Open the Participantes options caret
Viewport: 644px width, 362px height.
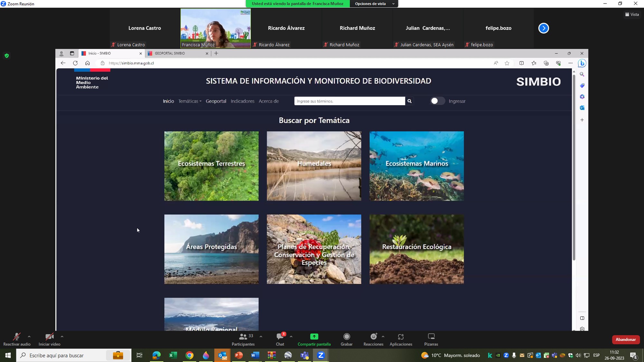261,337
